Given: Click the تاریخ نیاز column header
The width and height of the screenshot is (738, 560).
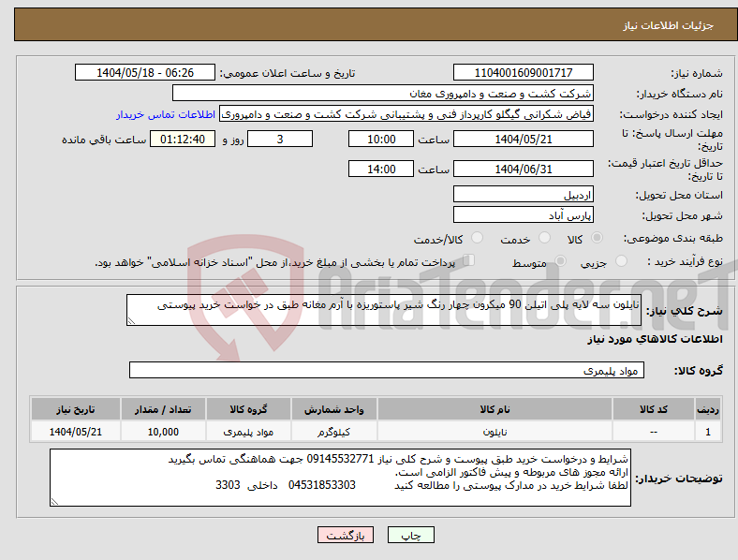Looking at the screenshot, I should pyautogui.click(x=75, y=409).
